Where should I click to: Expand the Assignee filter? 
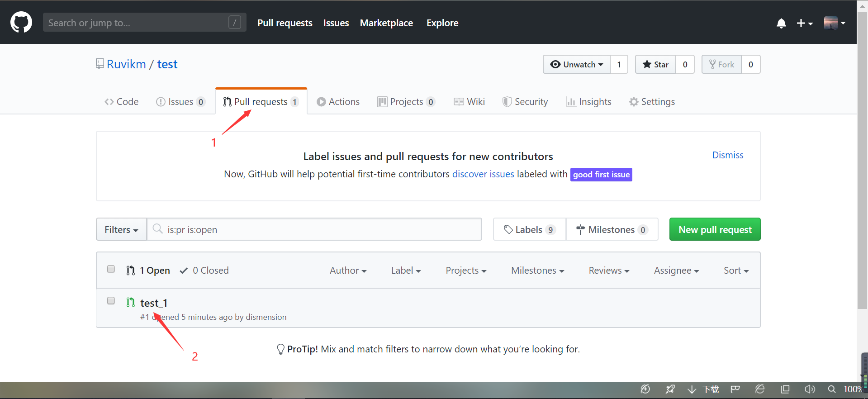(676, 271)
